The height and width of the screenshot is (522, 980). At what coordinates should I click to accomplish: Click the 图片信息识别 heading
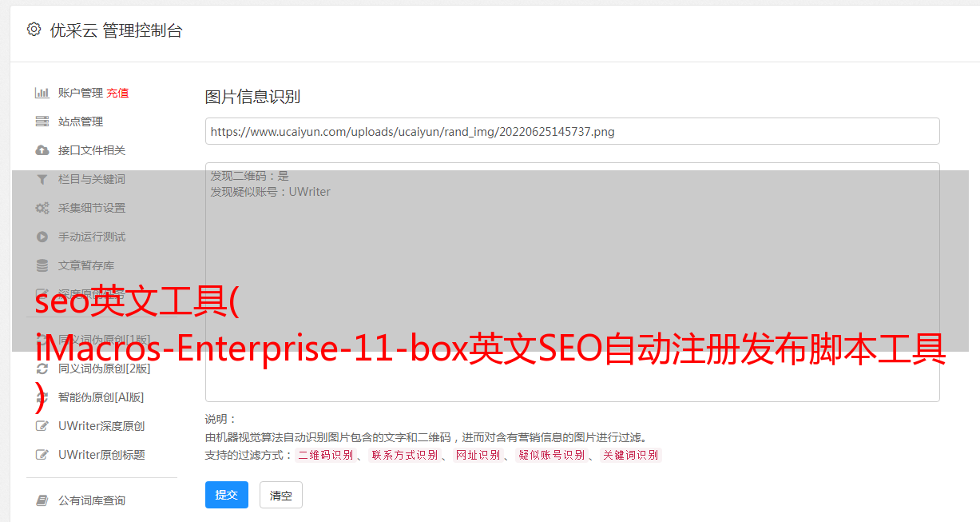click(x=252, y=98)
